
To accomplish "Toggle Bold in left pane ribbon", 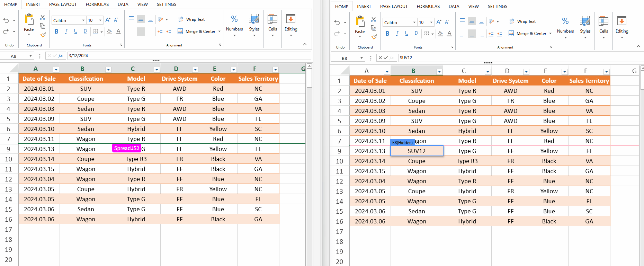I will click(56, 32).
